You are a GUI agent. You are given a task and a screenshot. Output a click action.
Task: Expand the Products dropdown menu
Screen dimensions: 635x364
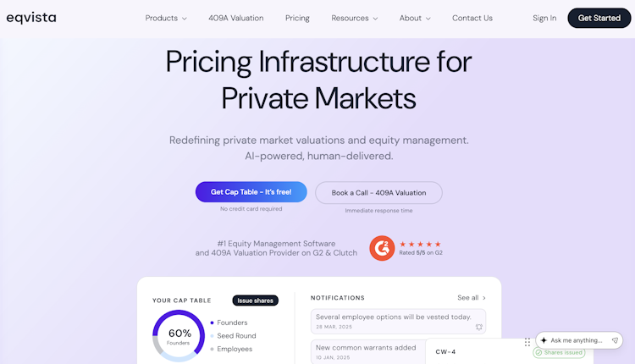point(166,18)
